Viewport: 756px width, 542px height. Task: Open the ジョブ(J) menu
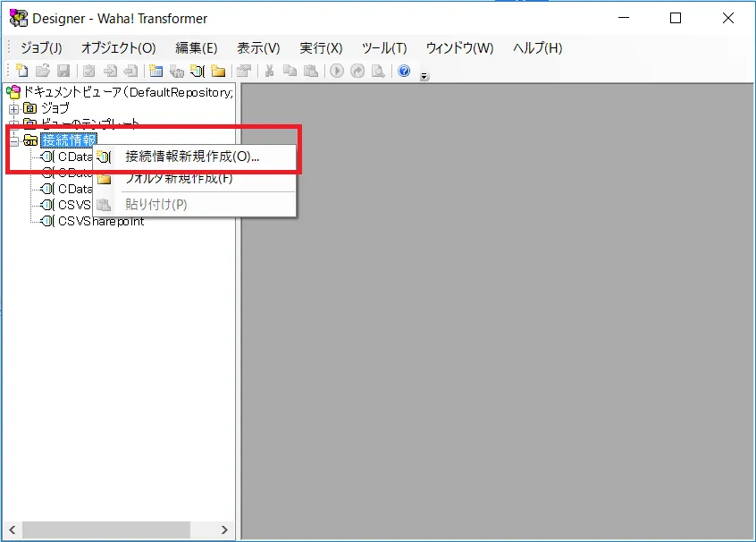pos(41,48)
